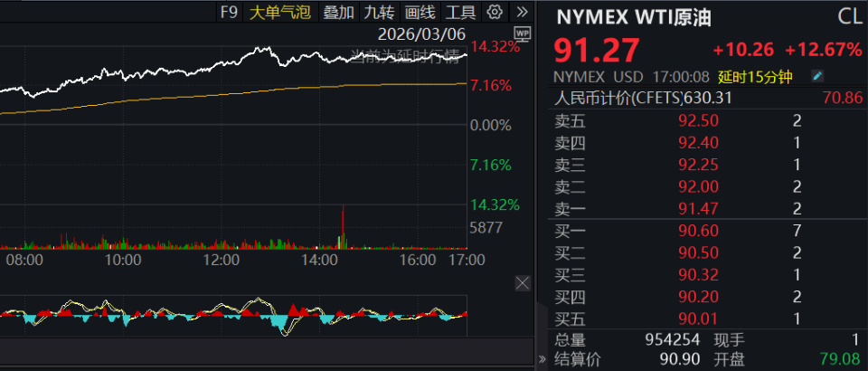868x371 pixels.
Task: Select 买四 bid price 90.20
Action: (699, 297)
